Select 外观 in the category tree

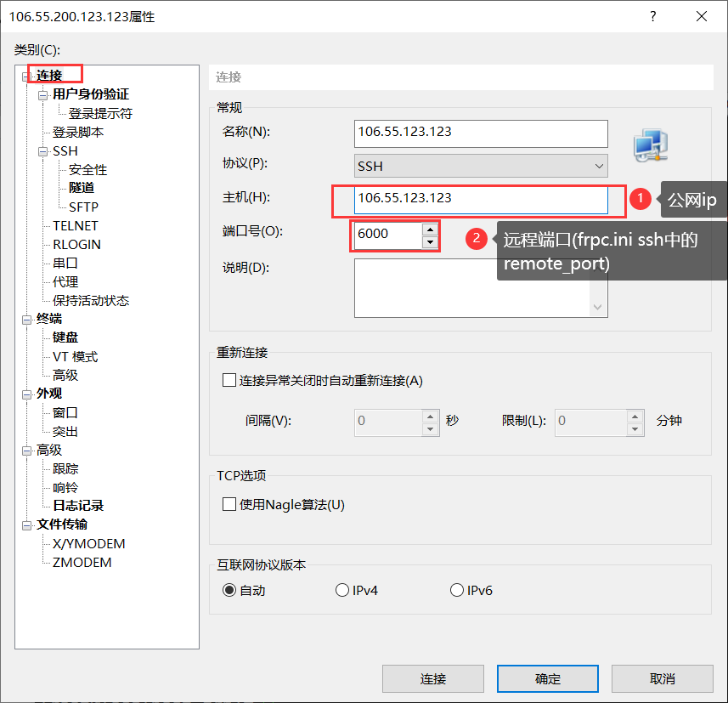point(49,394)
